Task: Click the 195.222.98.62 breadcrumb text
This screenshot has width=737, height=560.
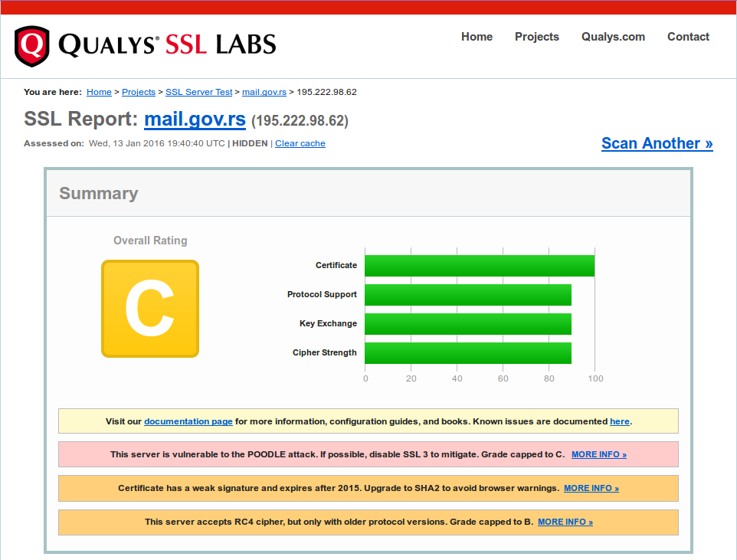Action: point(326,92)
